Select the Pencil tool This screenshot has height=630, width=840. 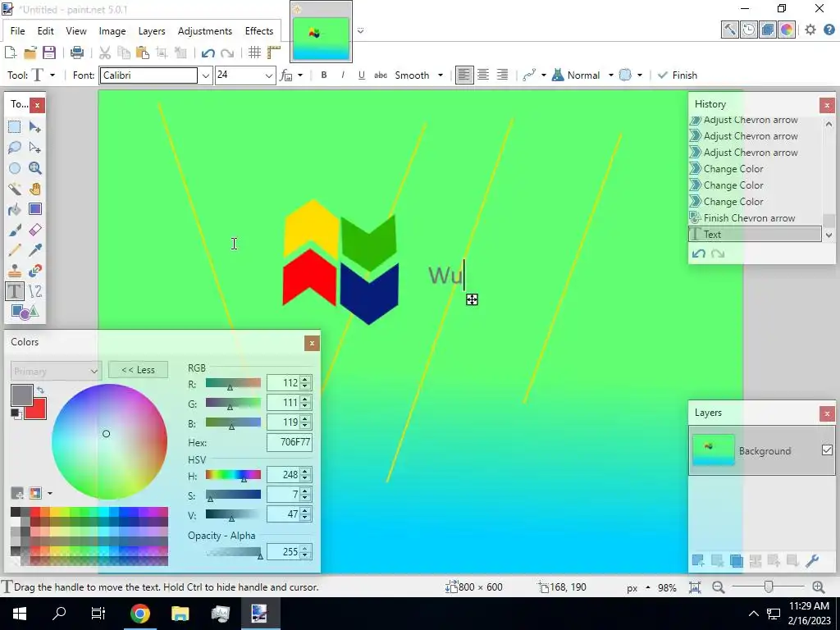(x=15, y=250)
